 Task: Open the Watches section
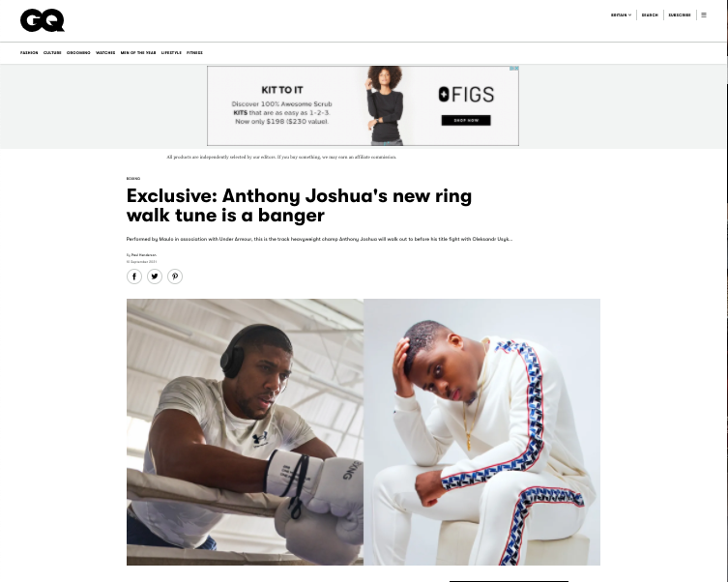tap(105, 53)
